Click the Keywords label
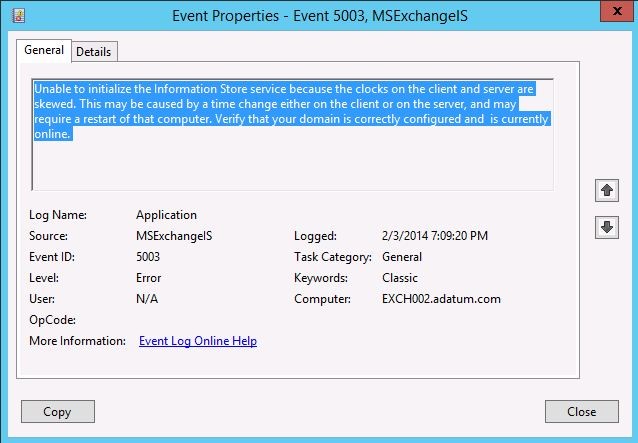The height and width of the screenshot is (443, 638). point(321,278)
